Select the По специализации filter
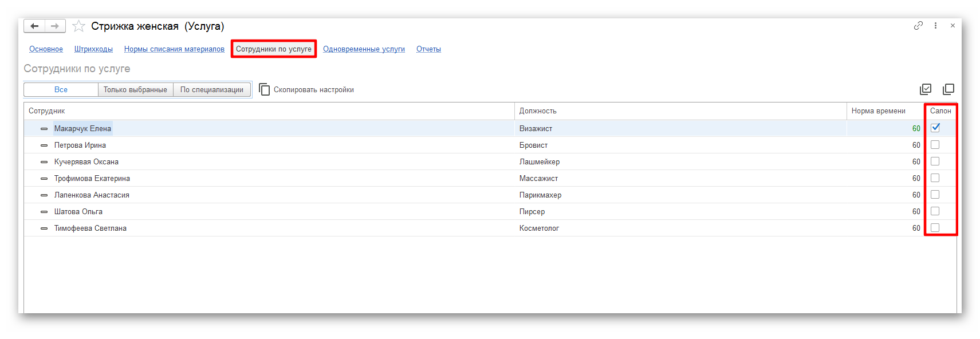Image resolution: width=980 pixels, height=339 pixels. (x=212, y=90)
